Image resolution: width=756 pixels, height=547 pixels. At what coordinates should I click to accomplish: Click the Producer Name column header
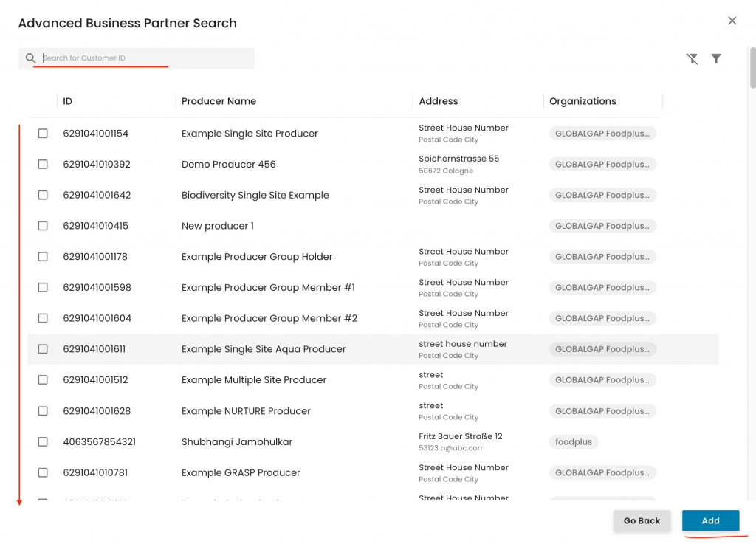click(219, 101)
